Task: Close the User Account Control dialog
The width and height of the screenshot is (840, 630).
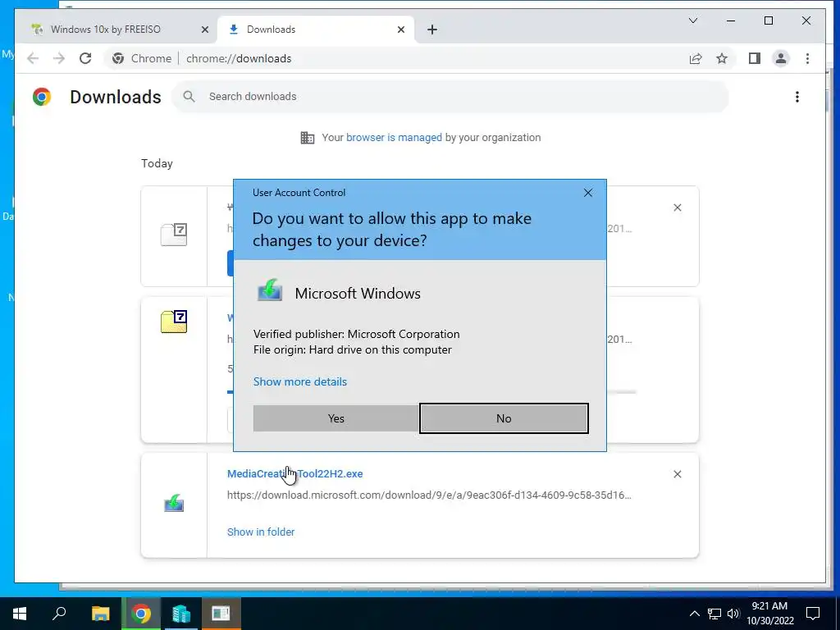Action: tap(587, 193)
